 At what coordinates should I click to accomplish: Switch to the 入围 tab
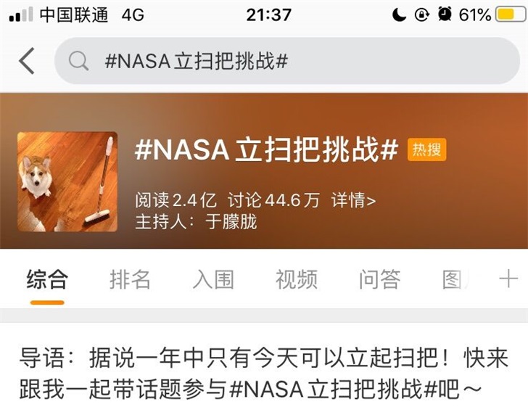pyautogui.click(x=213, y=279)
